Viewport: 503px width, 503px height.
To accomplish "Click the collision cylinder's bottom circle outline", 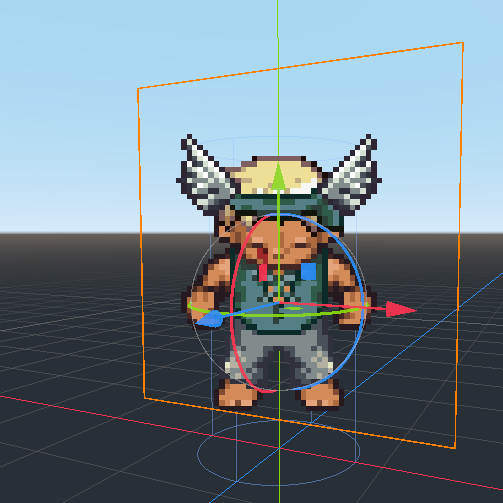I will (279, 485).
